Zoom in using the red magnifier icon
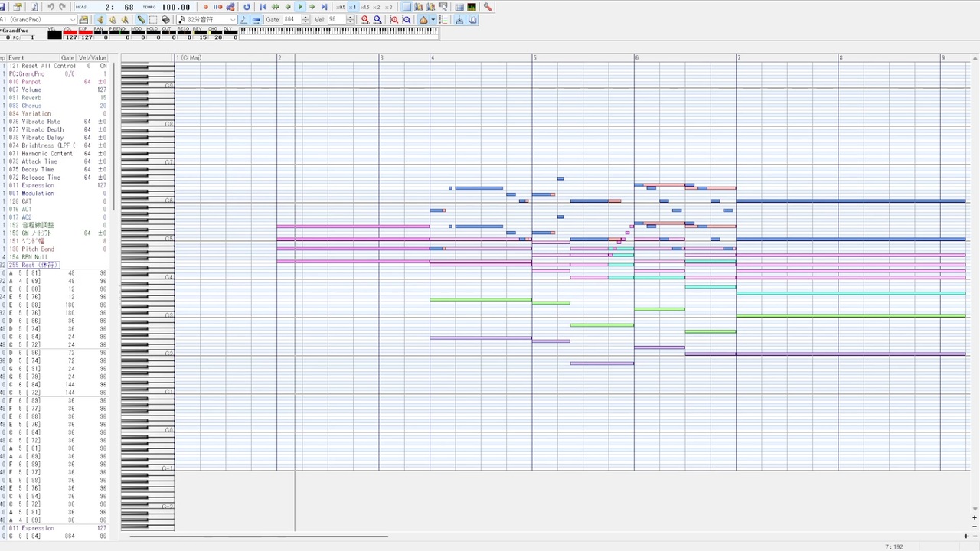Image resolution: width=980 pixels, height=551 pixels. (364, 20)
